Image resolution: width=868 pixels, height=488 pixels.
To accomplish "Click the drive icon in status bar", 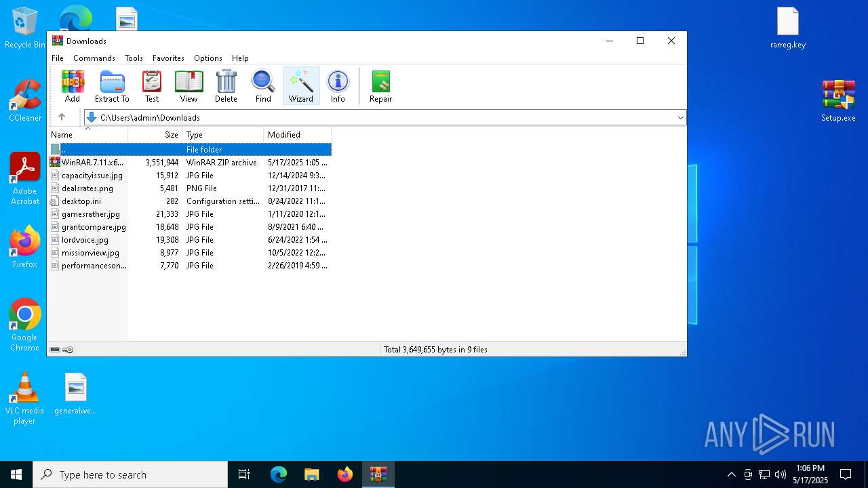I will point(55,350).
